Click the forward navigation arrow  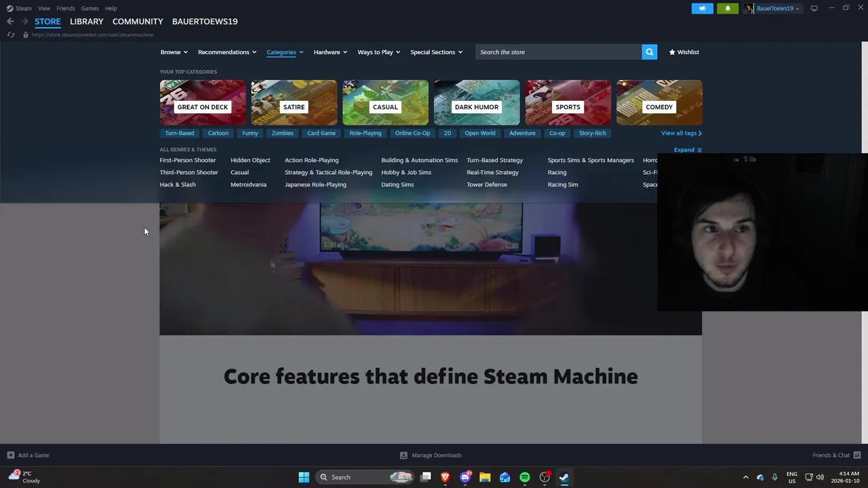tap(24, 22)
